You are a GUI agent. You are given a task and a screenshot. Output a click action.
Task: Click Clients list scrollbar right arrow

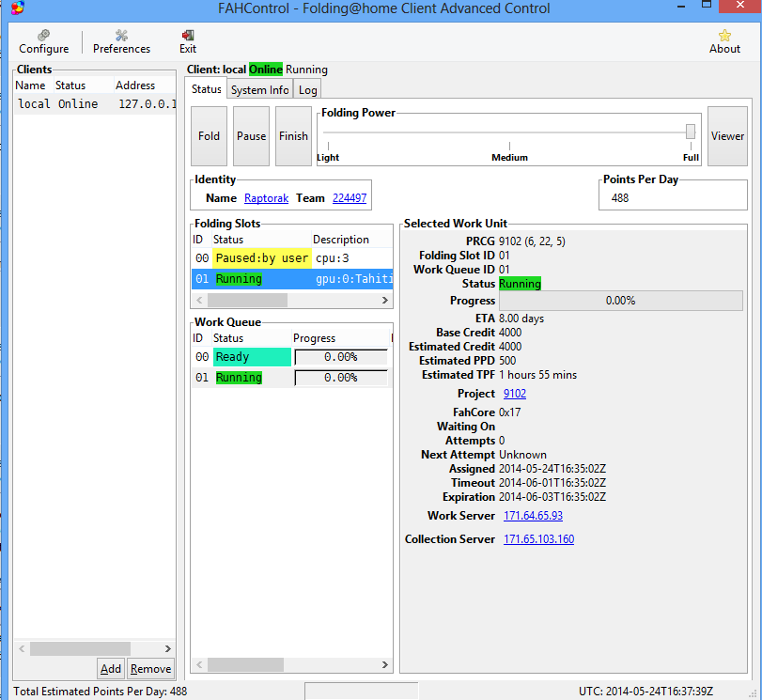click(167, 649)
